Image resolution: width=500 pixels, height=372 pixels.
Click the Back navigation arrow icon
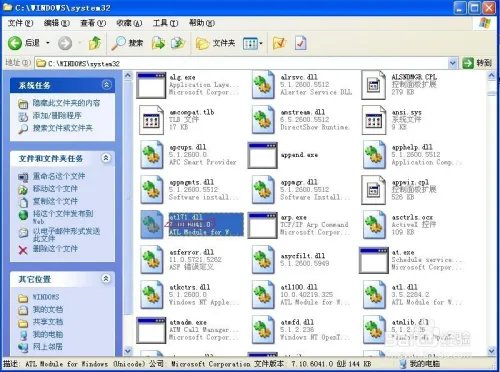coord(15,43)
